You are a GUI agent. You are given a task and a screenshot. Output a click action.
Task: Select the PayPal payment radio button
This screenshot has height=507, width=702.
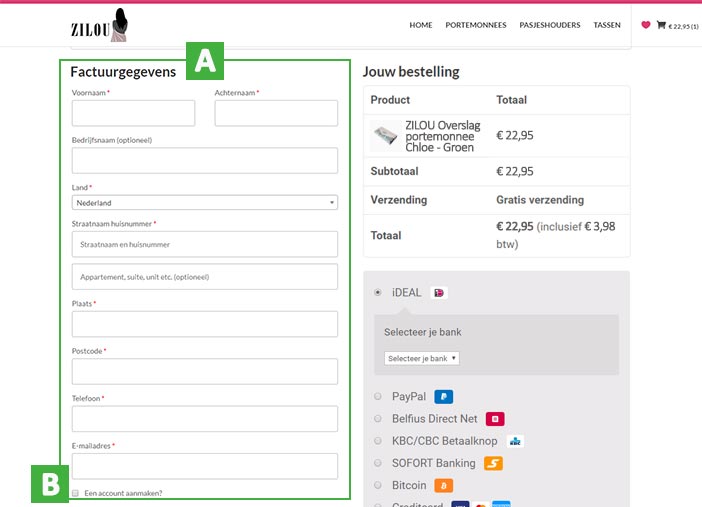point(378,397)
